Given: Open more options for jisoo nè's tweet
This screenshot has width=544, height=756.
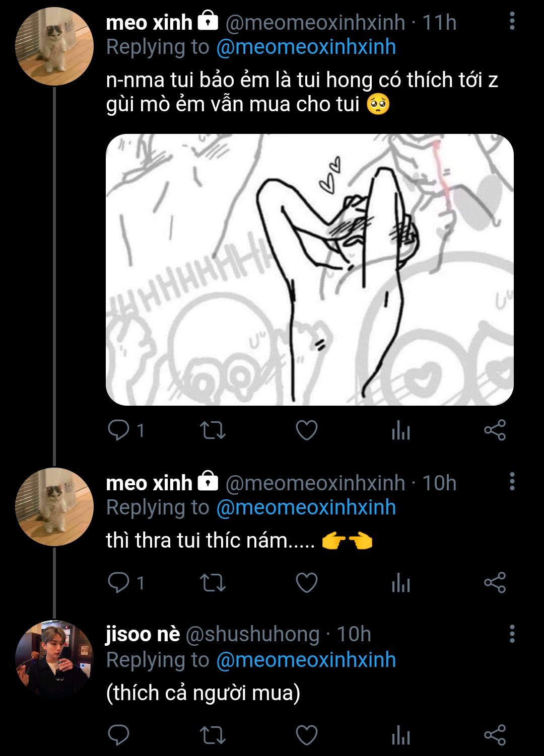Looking at the screenshot, I should pyautogui.click(x=512, y=634).
